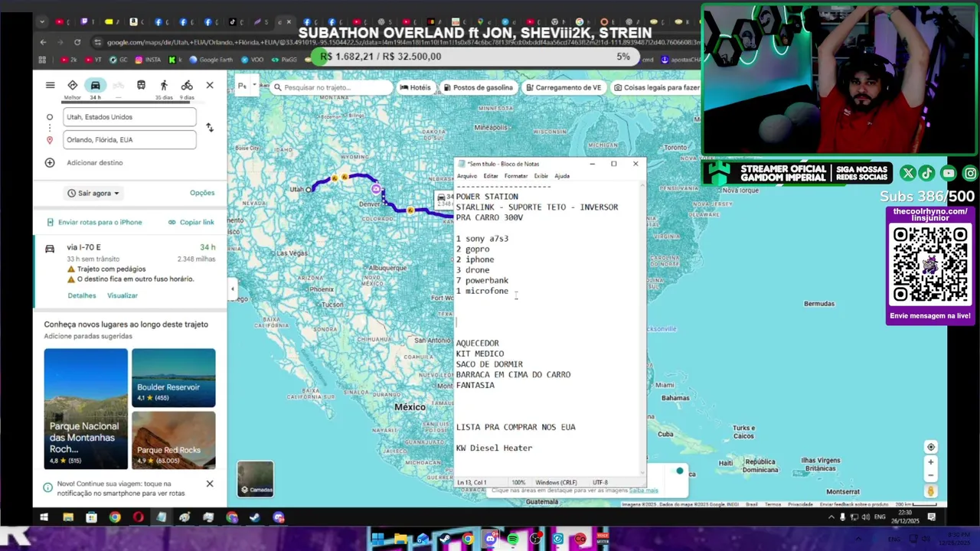
Task: Click the 'KW Diesel Heater' line in Notepad
Action: point(494,448)
